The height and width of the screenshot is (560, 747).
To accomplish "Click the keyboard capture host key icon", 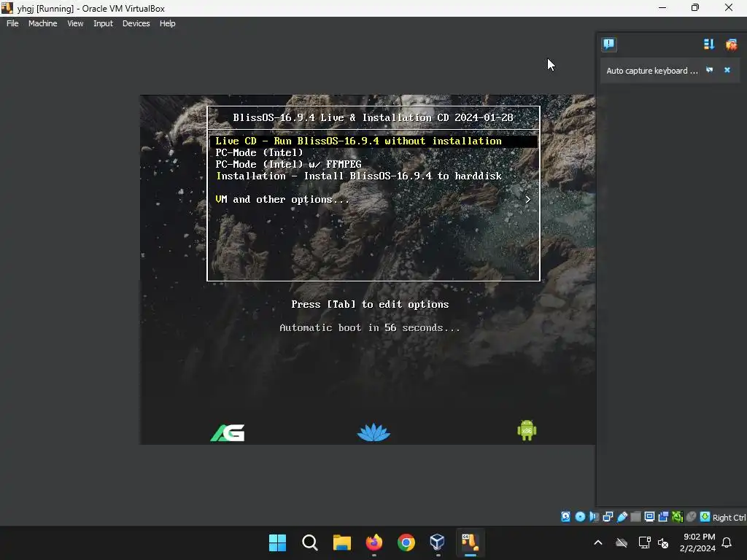I will 705,517.
